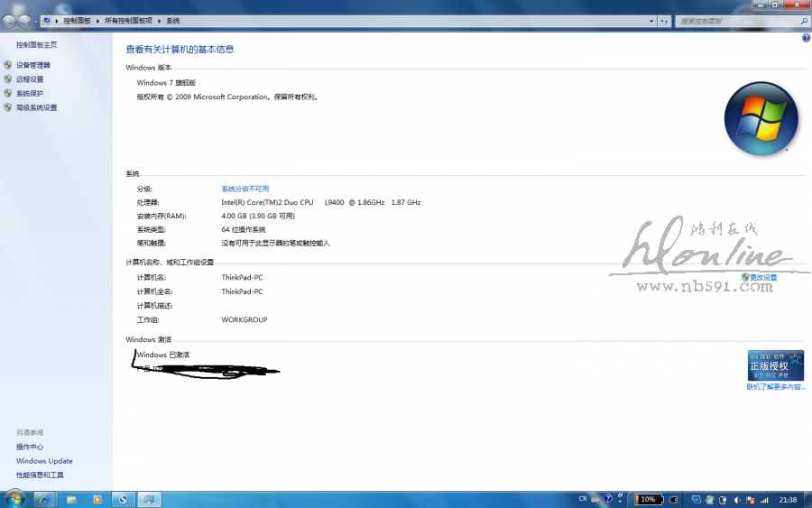Click the network signal tray icon

[x=763, y=500]
